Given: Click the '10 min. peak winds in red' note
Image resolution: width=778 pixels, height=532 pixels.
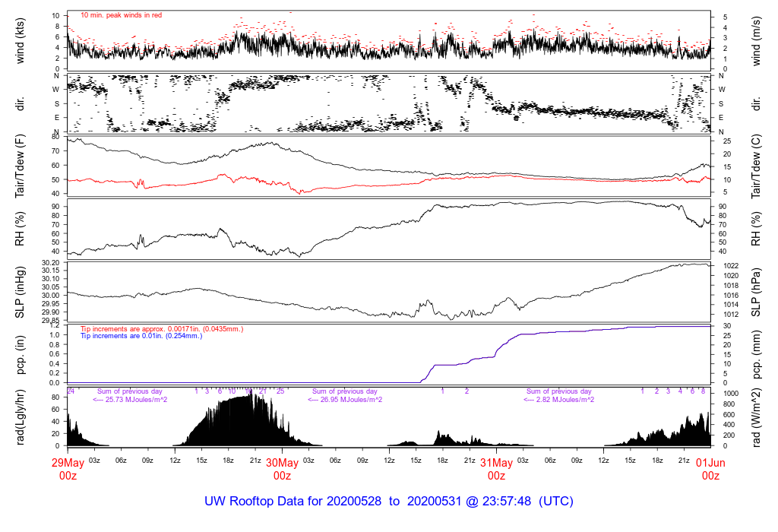Looking at the screenshot, I should click(x=121, y=15).
